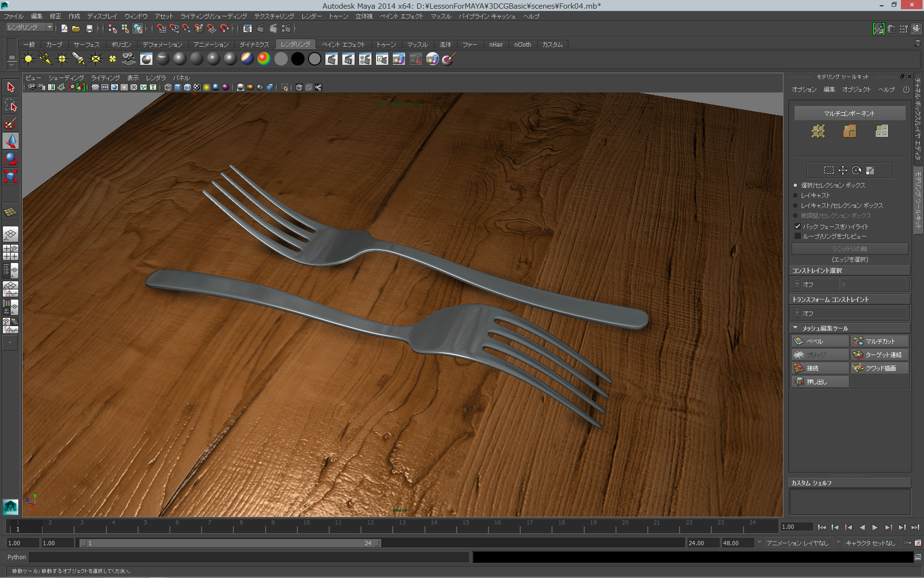
Task: Select the Move tool in the Modeling Toolkit
Action: coord(843,171)
